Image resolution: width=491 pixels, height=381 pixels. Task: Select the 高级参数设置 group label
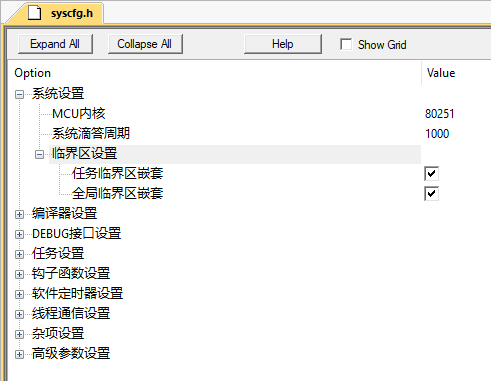point(71,354)
